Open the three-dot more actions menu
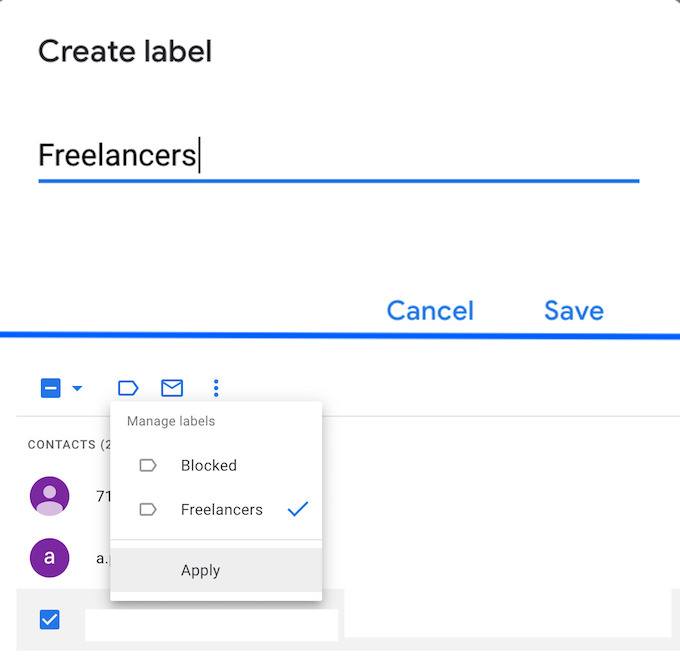 click(216, 388)
